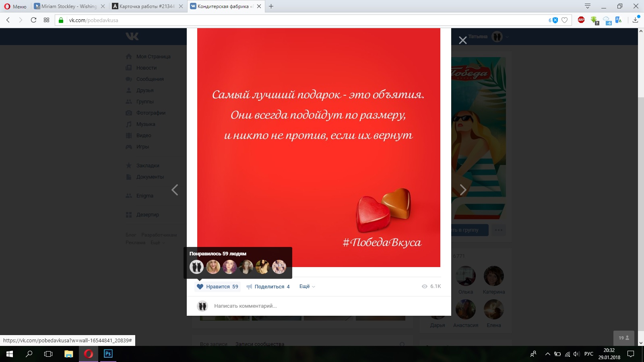Close the post viewer with the X icon

point(463,40)
